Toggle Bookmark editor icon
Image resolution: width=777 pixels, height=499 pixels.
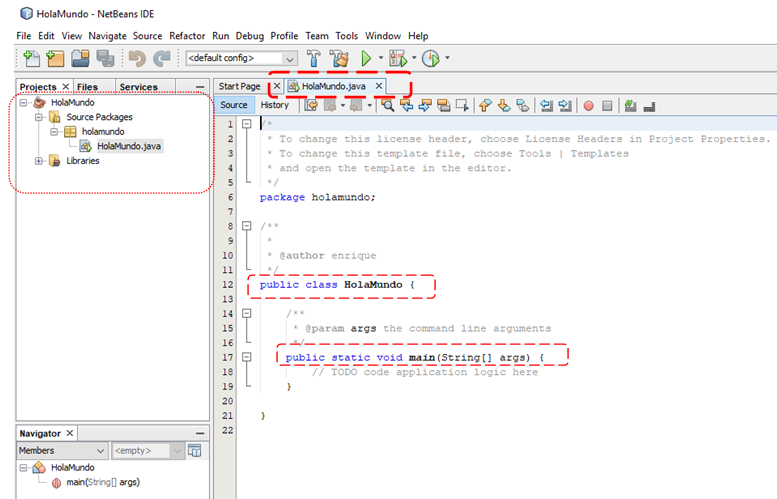pos(522,105)
